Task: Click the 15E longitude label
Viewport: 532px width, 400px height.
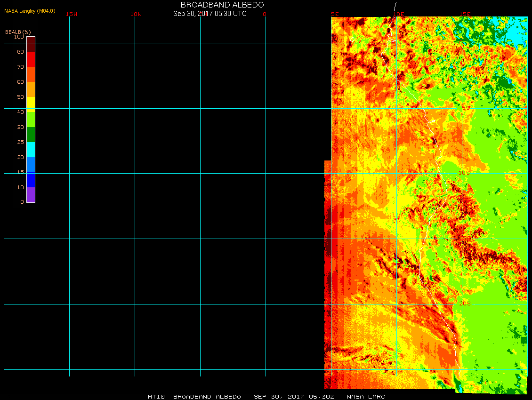Action: 465,14
